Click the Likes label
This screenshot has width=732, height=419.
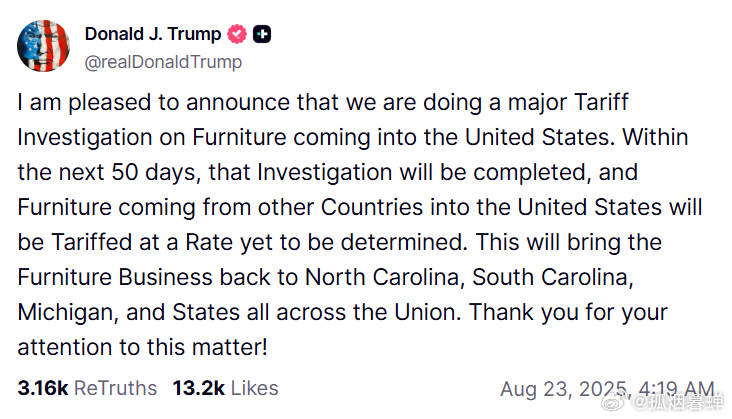click(254, 388)
